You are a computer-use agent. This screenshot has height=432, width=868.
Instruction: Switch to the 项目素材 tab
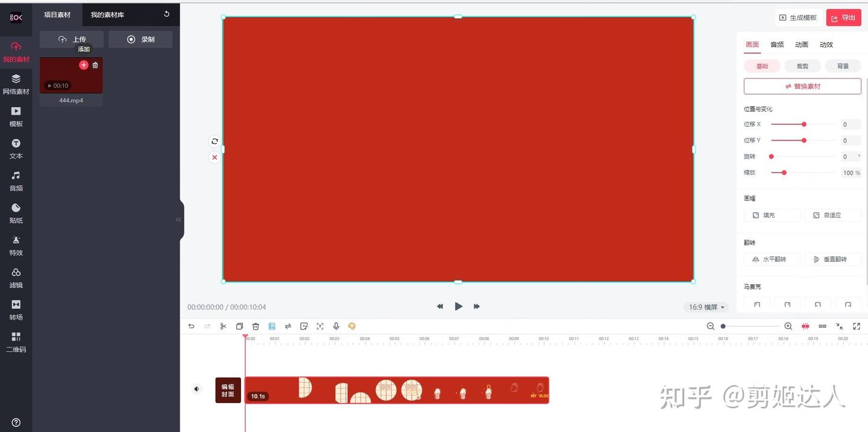click(x=57, y=14)
